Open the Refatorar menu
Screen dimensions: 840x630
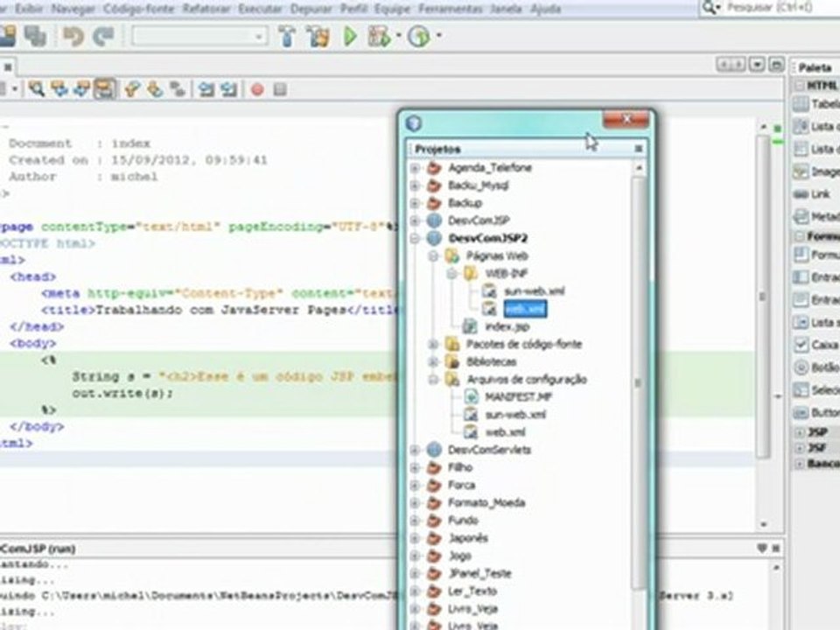click(x=206, y=9)
